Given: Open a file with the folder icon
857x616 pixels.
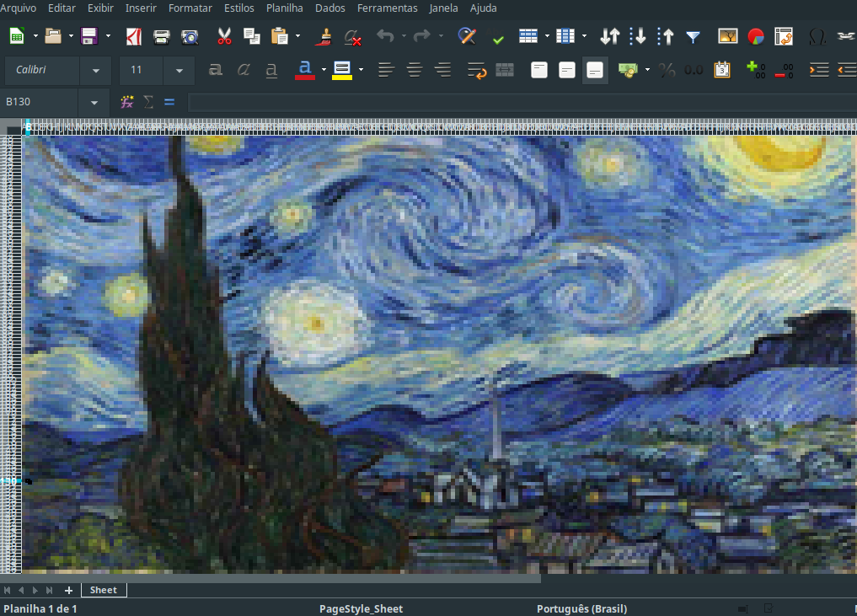Looking at the screenshot, I should [x=53, y=36].
